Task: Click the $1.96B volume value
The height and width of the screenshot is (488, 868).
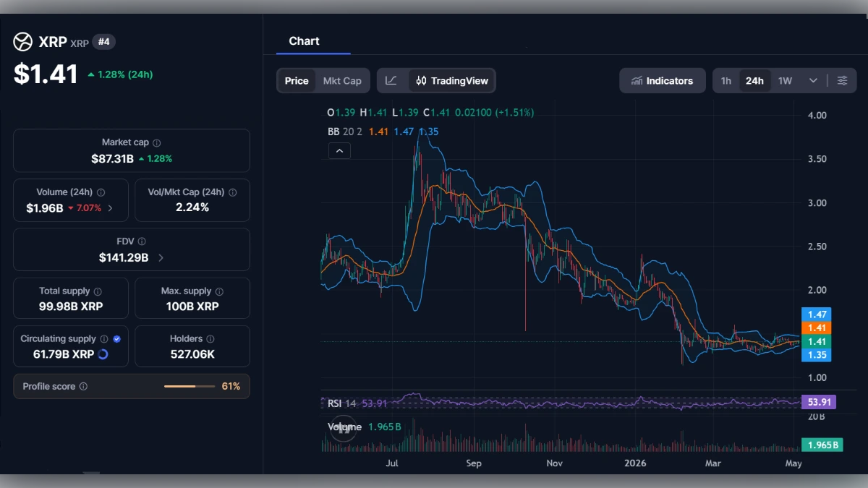Action: [x=45, y=208]
